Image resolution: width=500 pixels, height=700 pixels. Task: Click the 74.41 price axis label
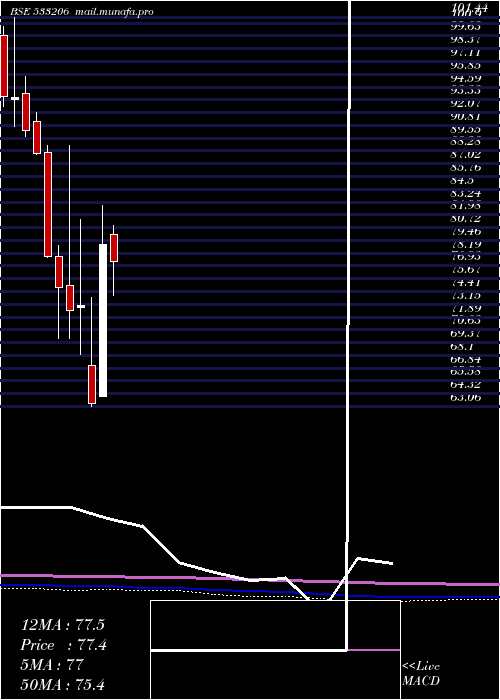[x=466, y=283]
